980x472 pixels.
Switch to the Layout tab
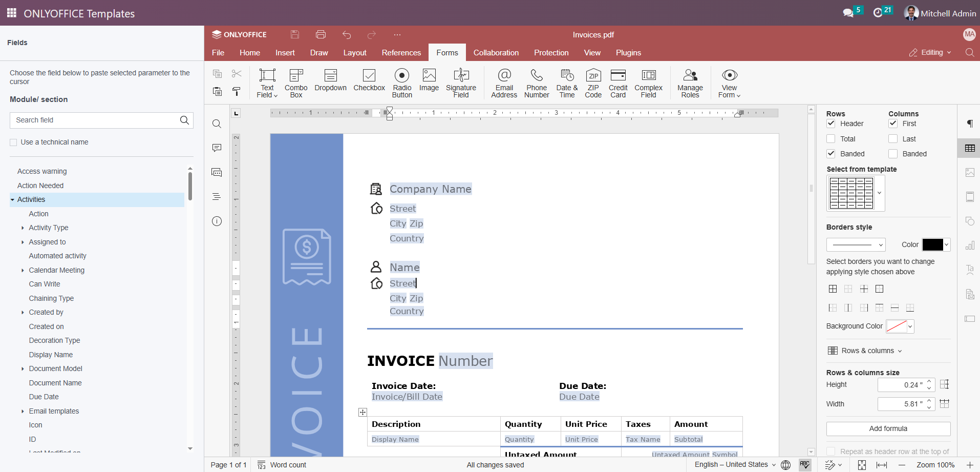pyautogui.click(x=355, y=53)
